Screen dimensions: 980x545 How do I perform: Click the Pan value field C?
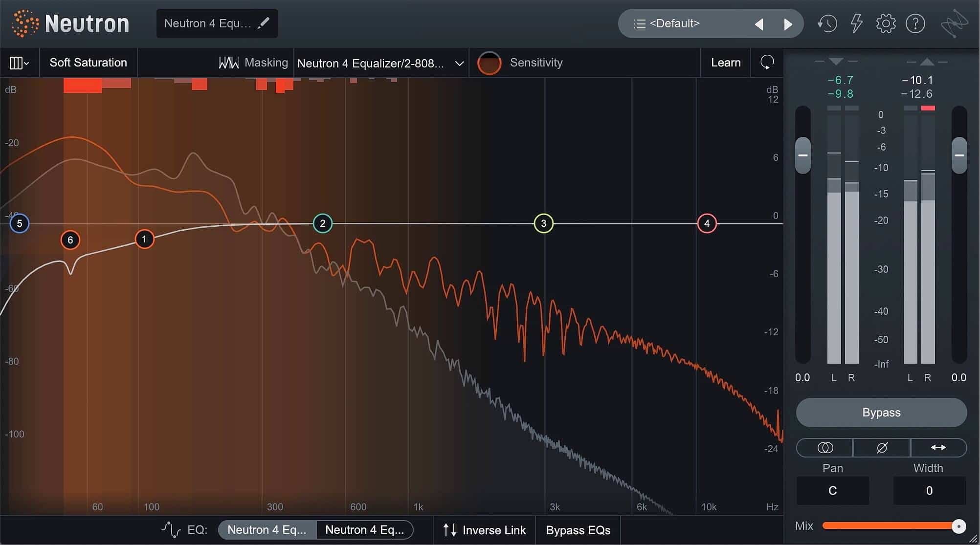pos(833,490)
